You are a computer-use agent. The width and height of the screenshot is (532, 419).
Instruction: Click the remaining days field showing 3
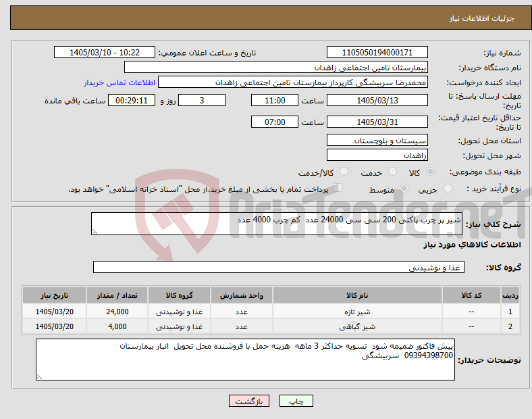pos(202,100)
